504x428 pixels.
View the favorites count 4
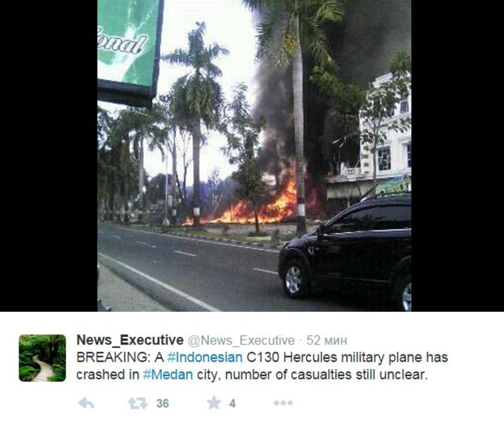click(x=232, y=403)
